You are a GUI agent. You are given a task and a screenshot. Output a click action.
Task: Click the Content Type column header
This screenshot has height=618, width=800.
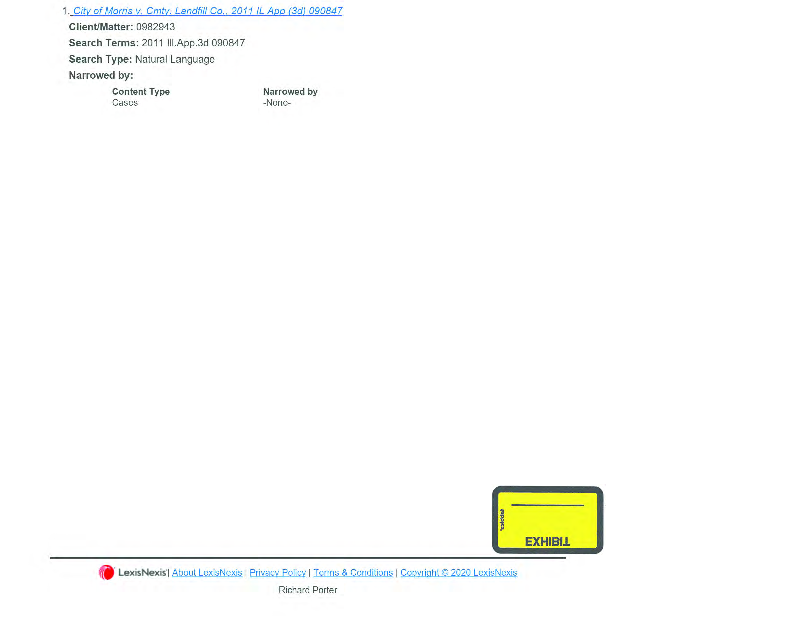tap(141, 92)
